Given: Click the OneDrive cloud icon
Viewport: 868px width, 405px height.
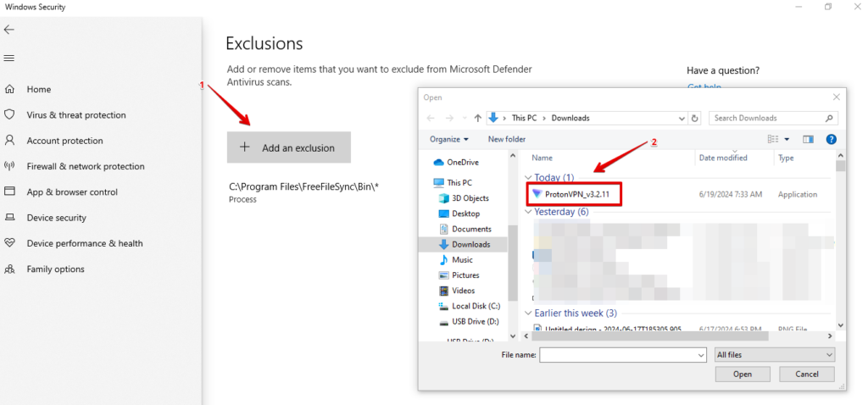Looking at the screenshot, I should (439, 162).
